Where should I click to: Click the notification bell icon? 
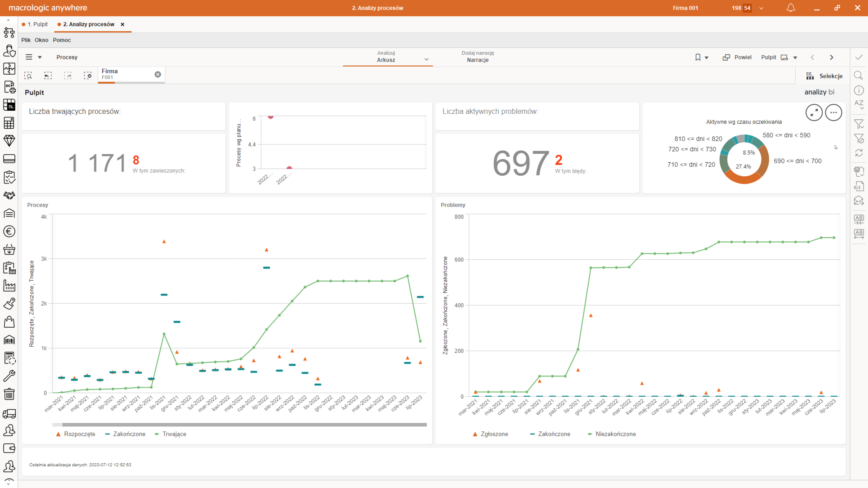click(790, 8)
